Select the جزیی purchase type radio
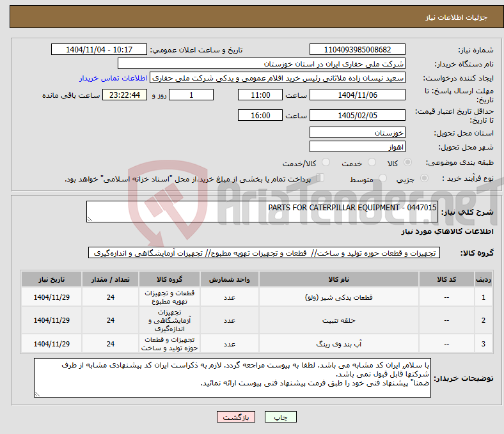Viewport: 504px width, 434px height. pos(424,178)
